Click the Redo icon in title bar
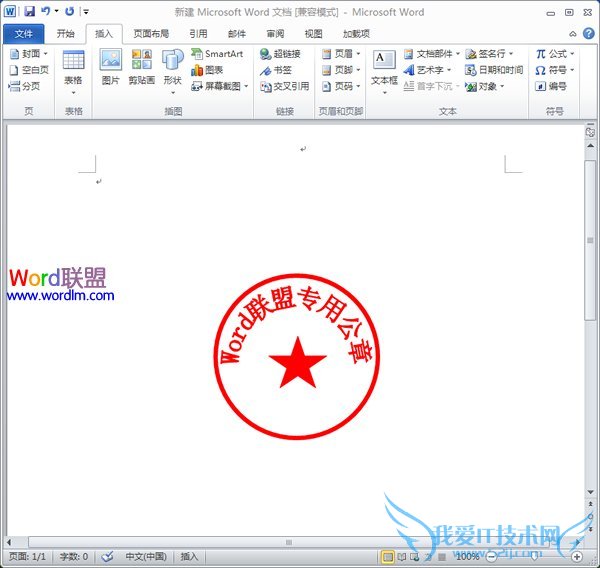The width and height of the screenshot is (600, 568). [70, 11]
